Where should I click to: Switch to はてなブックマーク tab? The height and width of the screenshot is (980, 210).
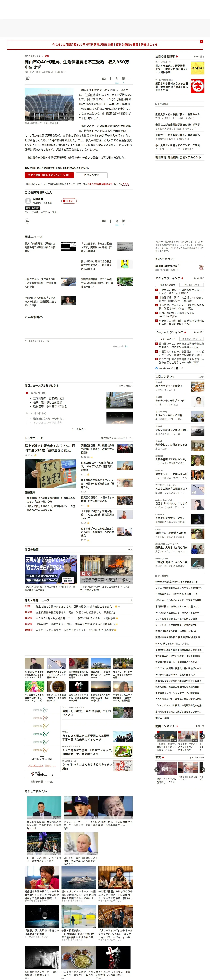pos(192,339)
